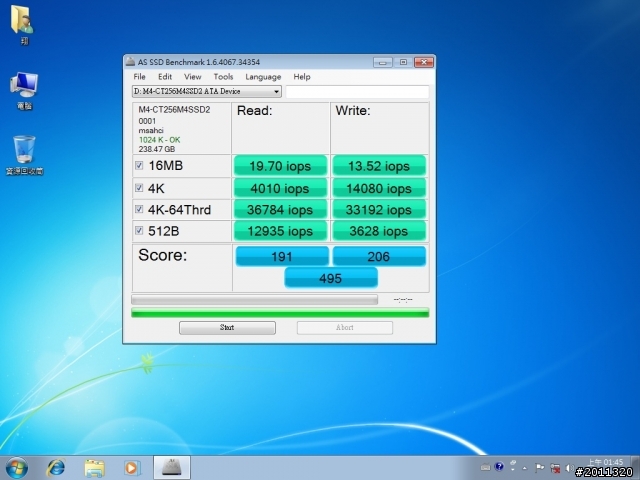Uncheck the 4K test checkbox
Image resolution: width=640 pixels, height=480 pixels.
(139, 188)
